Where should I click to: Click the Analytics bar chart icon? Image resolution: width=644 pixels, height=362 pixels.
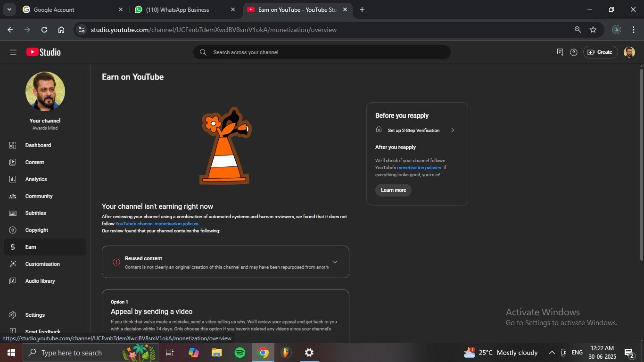13,179
